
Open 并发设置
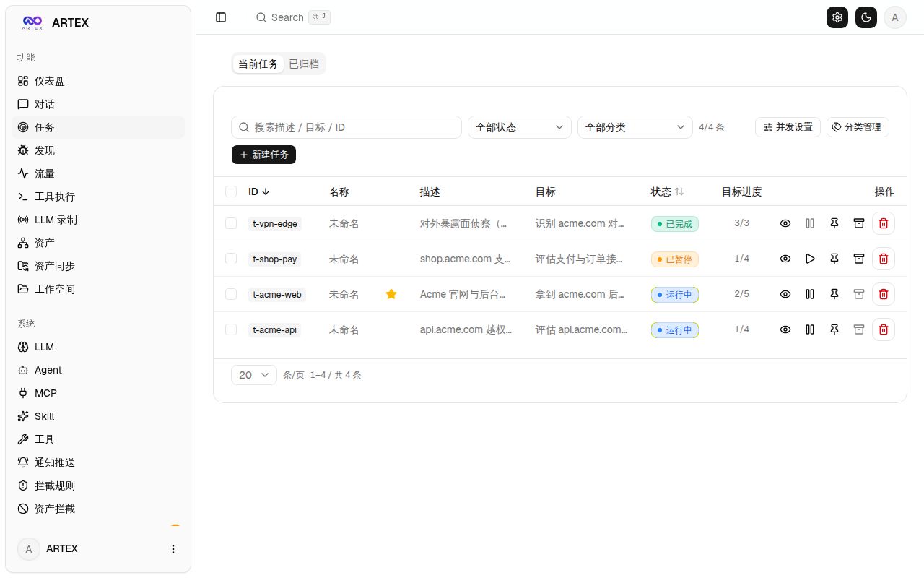tap(788, 127)
